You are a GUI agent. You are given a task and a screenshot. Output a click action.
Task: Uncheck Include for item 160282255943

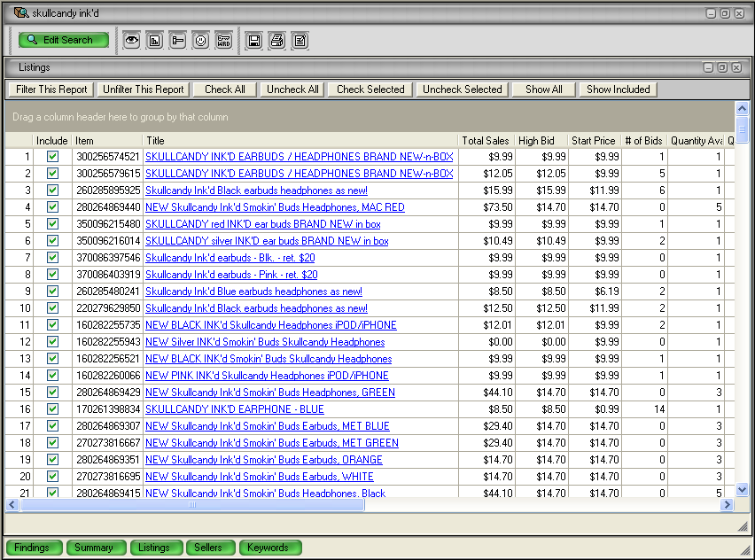click(52, 342)
